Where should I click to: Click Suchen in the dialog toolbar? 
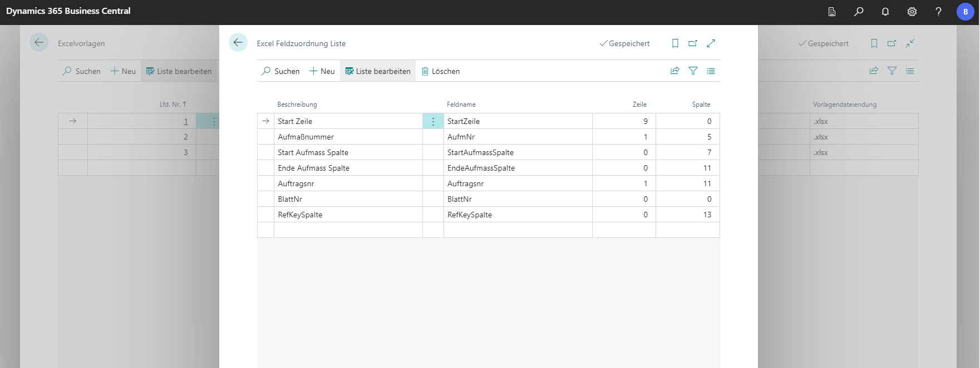[x=281, y=71]
